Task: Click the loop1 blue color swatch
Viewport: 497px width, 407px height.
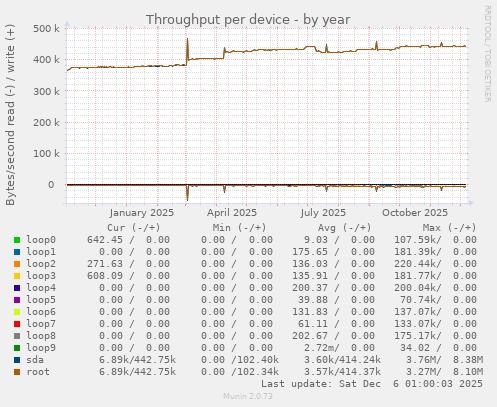Action: (x=17, y=252)
